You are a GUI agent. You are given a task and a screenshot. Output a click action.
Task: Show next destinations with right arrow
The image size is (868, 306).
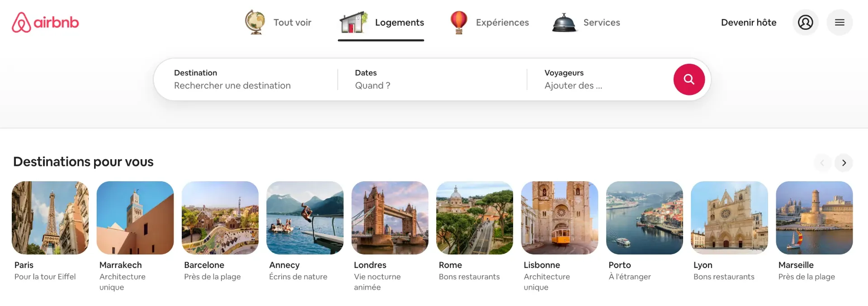tap(844, 163)
